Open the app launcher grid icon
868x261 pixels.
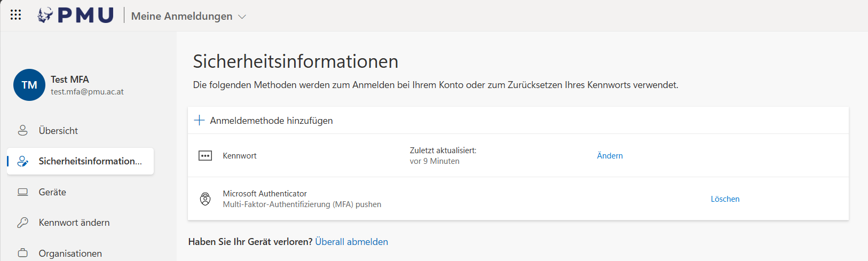point(16,15)
